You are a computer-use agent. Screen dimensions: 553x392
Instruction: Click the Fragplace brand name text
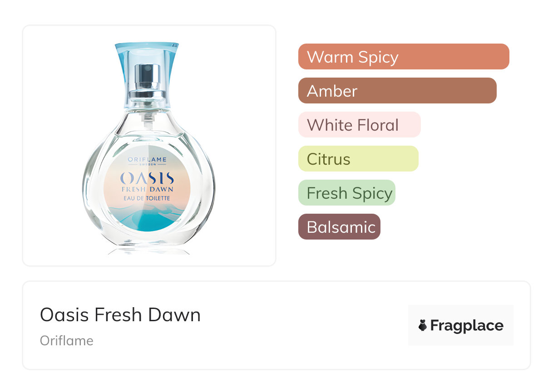point(467,326)
